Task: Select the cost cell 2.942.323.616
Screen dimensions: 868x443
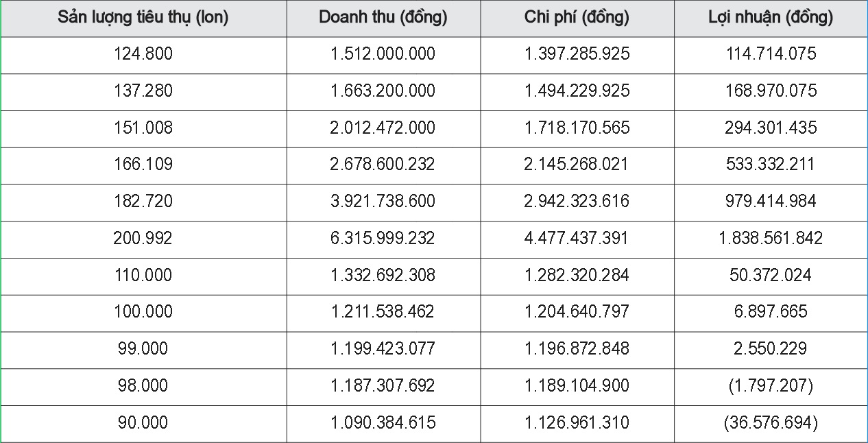Action: (577, 202)
